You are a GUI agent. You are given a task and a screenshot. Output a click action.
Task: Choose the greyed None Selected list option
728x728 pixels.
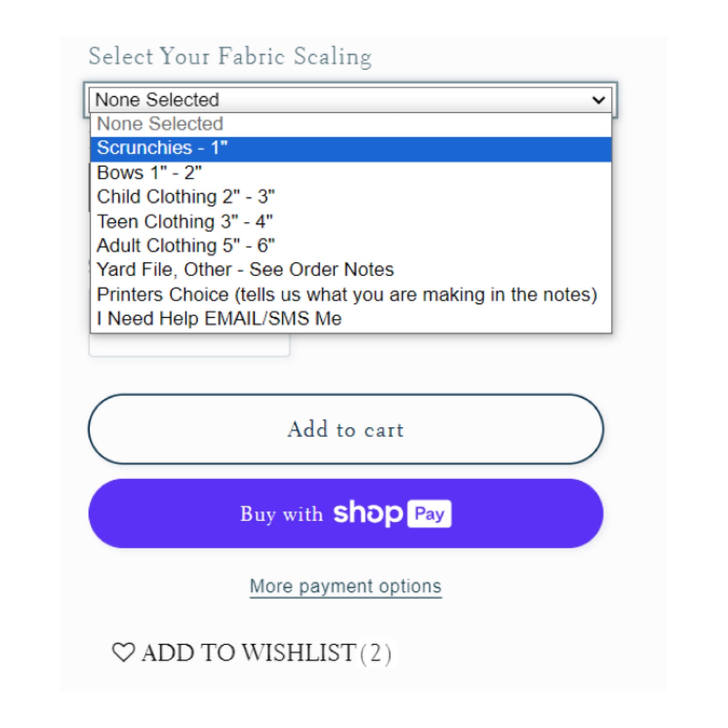pyautogui.click(x=351, y=124)
